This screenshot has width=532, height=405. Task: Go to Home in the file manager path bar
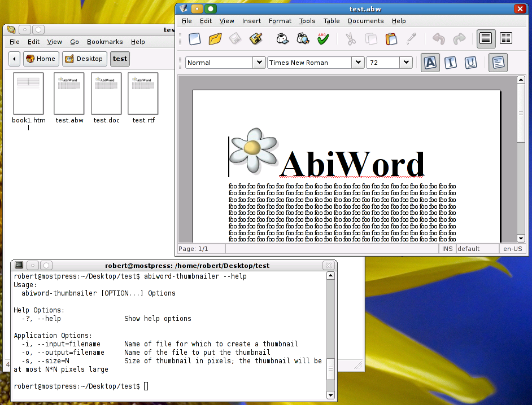coord(41,59)
